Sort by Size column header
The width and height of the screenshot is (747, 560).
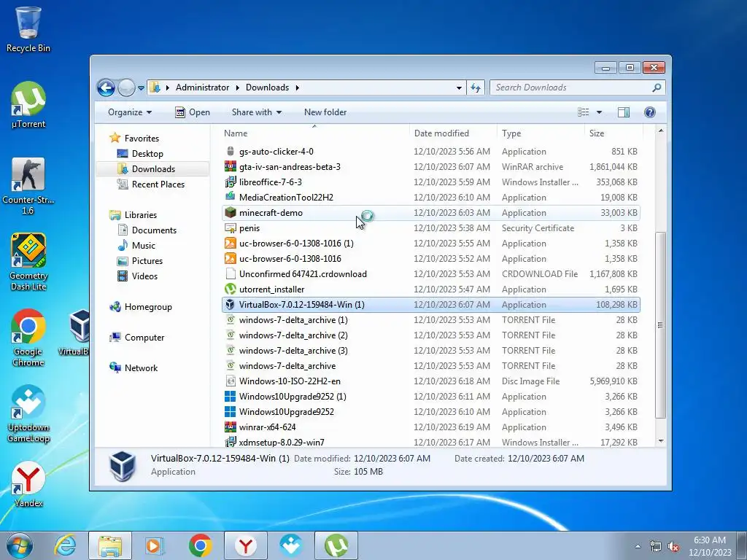point(614,133)
